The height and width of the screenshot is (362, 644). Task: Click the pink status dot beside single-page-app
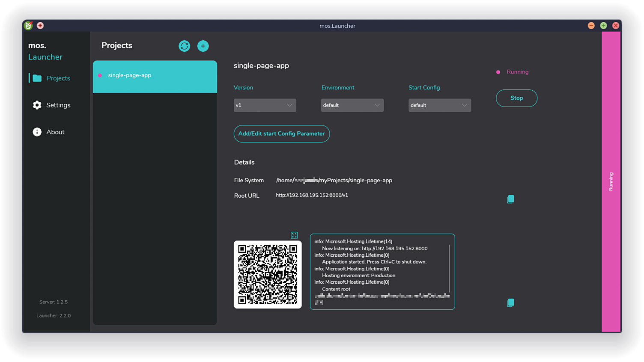coord(100,75)
